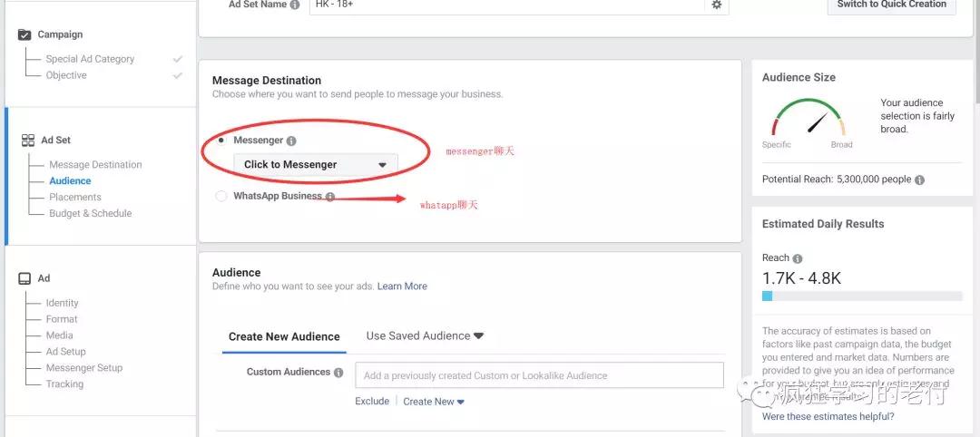Switch to the Create New Audience tab
Screen dimensions: 980x437
pos(284,336)
